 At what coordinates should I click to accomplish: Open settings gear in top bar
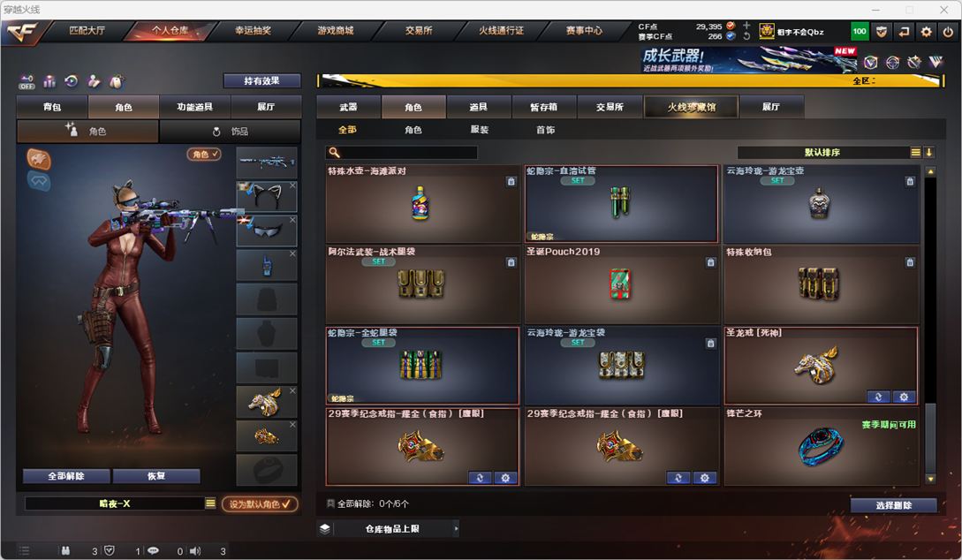pos(926,31)
